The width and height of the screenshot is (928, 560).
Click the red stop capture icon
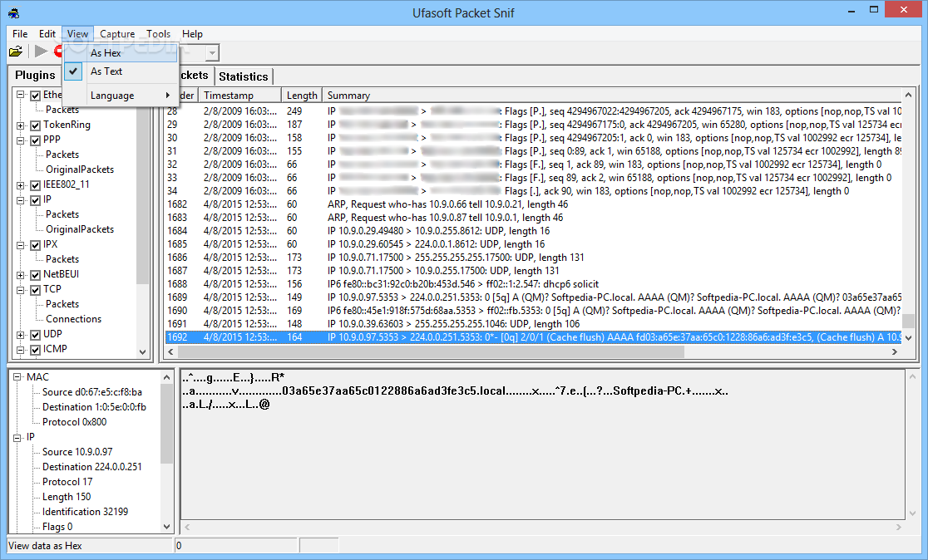[58, 52]
